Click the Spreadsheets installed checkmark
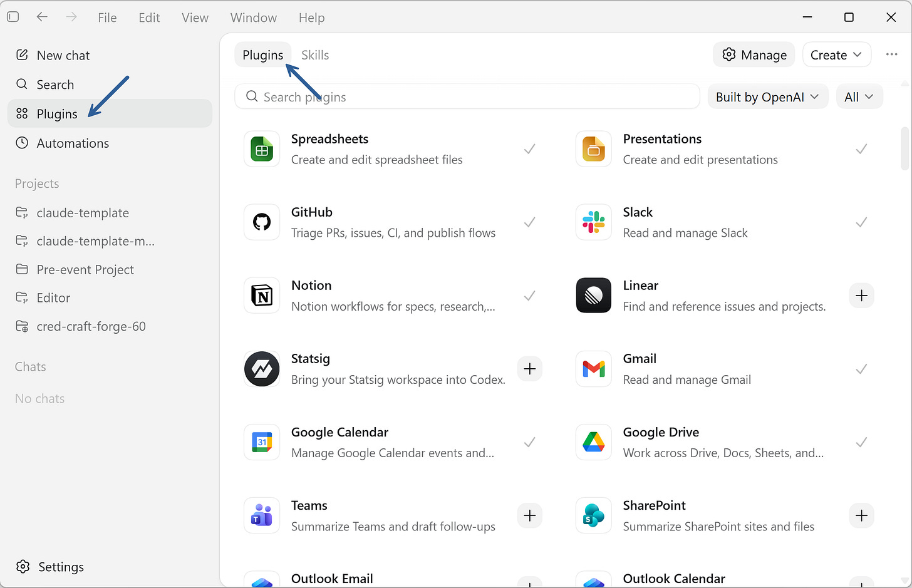 529,149
